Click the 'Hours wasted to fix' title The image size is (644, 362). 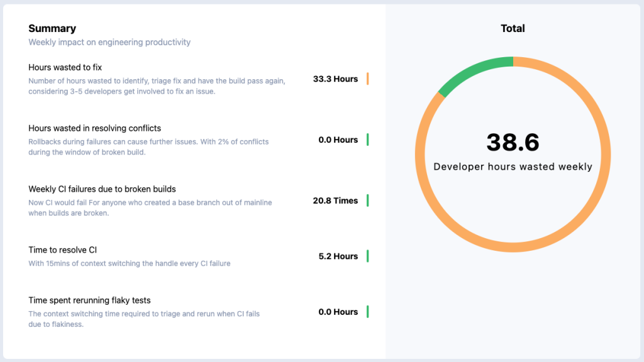[65, 67]
